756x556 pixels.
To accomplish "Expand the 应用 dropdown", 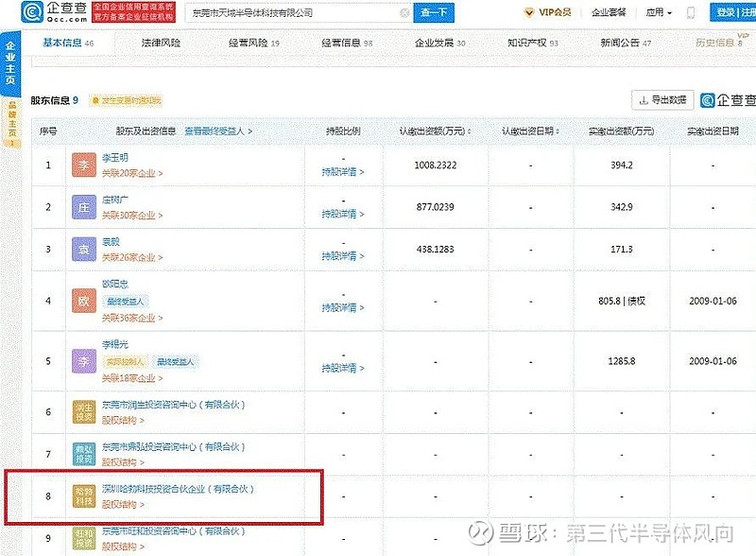I will click(659, 12).
